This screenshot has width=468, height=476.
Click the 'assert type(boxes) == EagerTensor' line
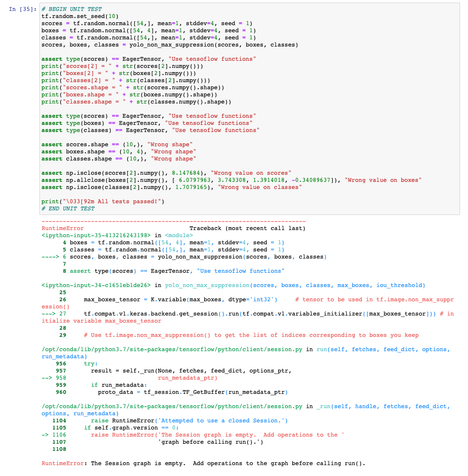[147, 123]
